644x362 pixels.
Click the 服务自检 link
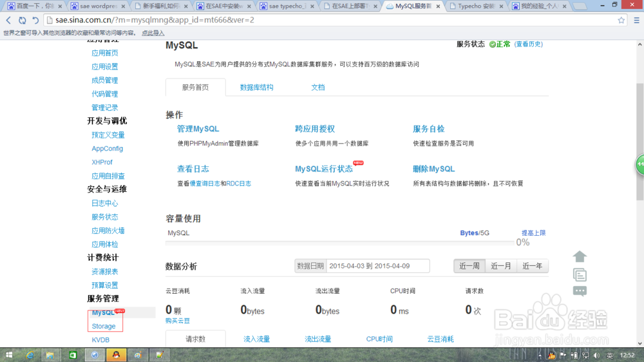pos(428,129)
